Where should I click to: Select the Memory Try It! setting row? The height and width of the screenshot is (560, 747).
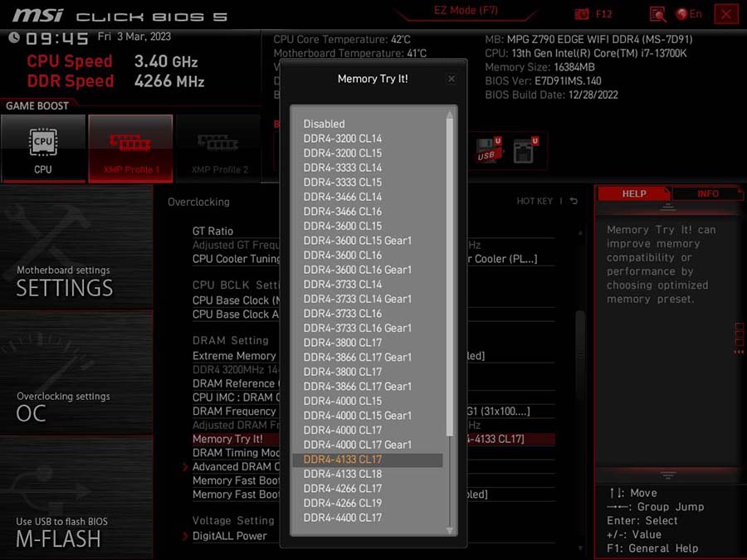click(373, 439)
